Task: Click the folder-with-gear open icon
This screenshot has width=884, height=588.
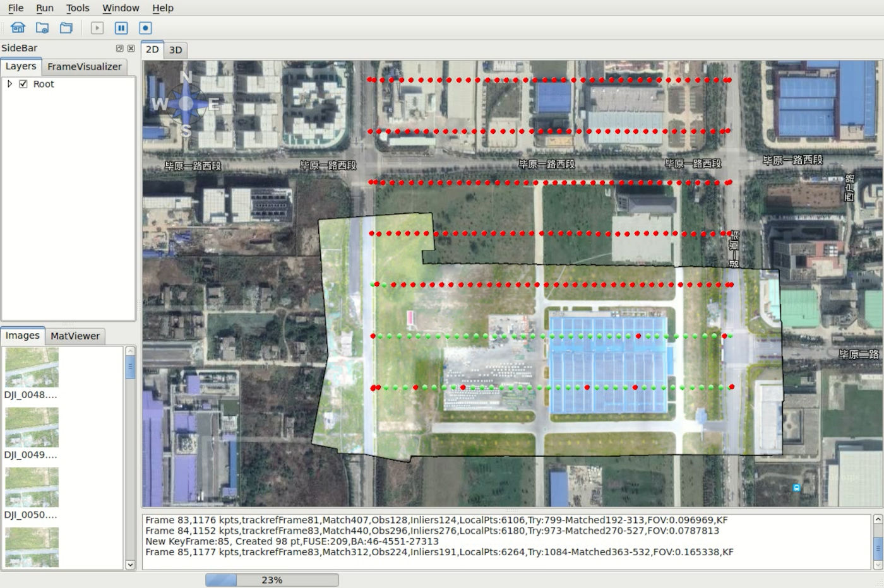Action: click(42, 28)
